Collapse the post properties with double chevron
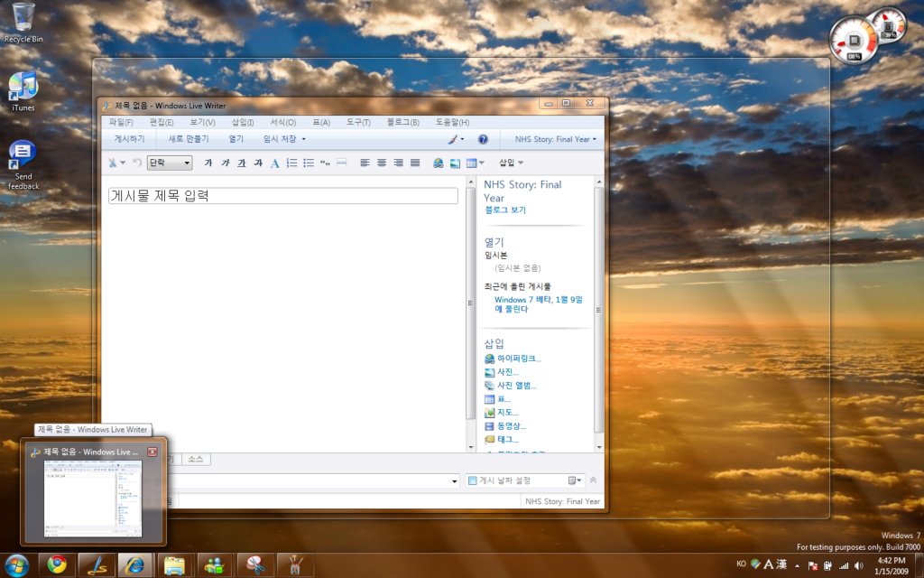This screenshot has height=578, width=924. (x=593, y=480)
